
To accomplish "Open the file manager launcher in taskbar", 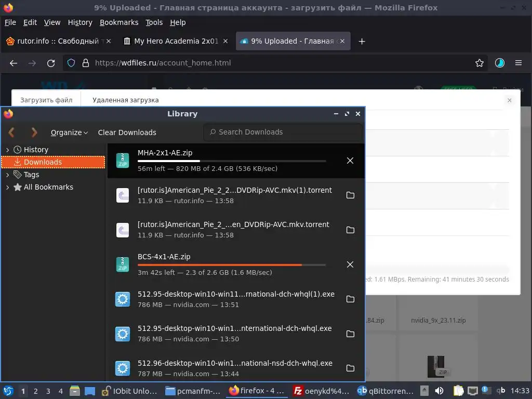I will coord(75,391).
